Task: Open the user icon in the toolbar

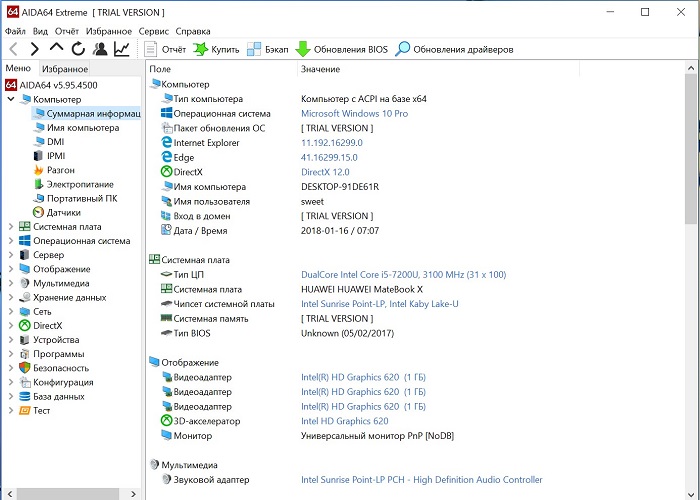Action: [x=100, y=49]
